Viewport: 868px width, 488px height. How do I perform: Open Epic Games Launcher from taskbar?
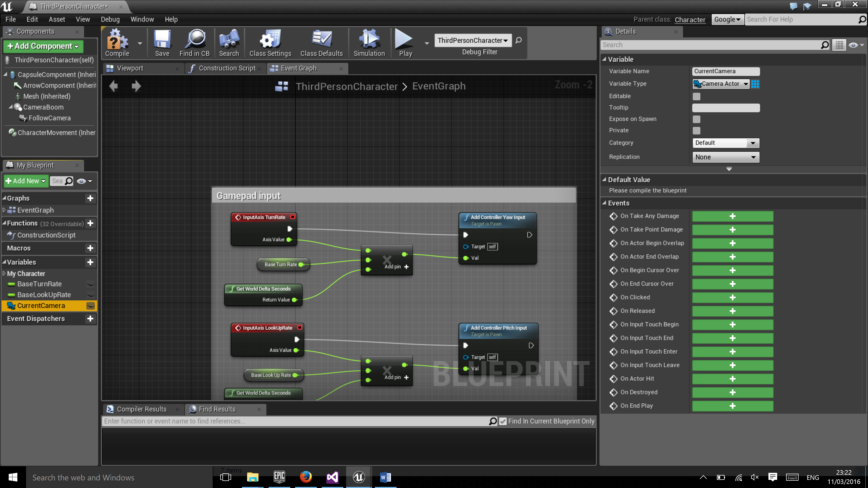279,477
